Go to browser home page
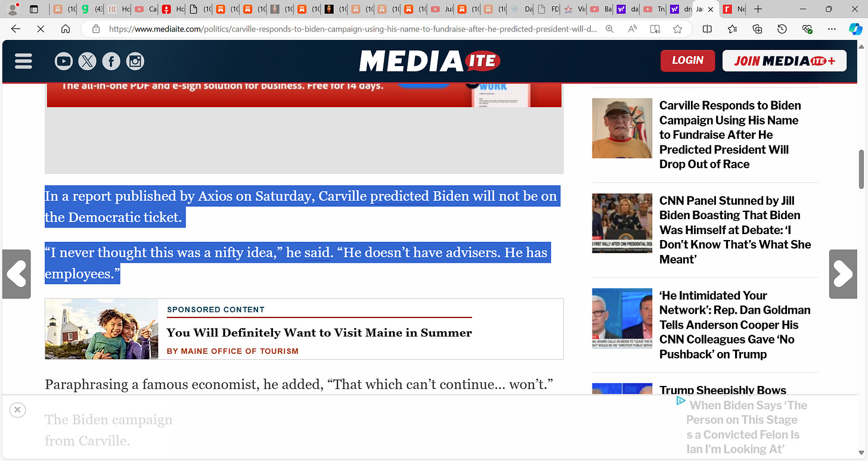 pos(66,29)
